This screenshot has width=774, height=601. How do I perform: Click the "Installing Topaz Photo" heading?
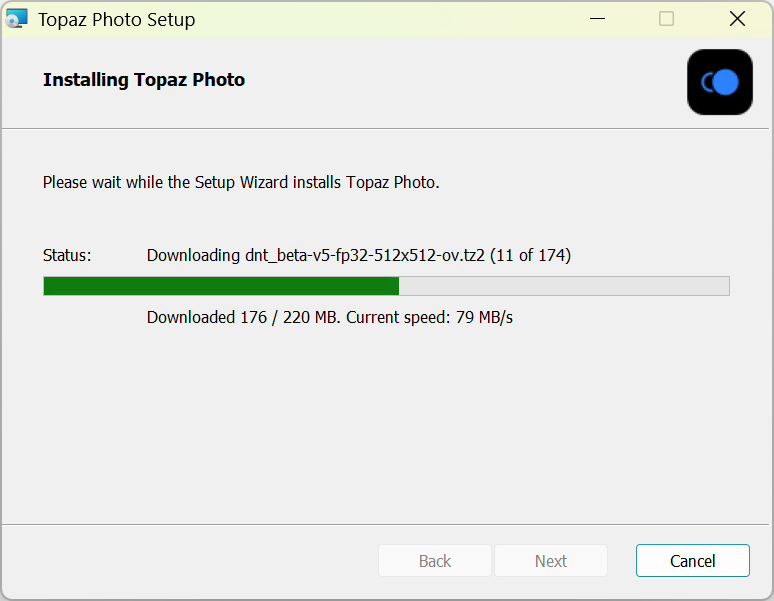tap(144, 80)
